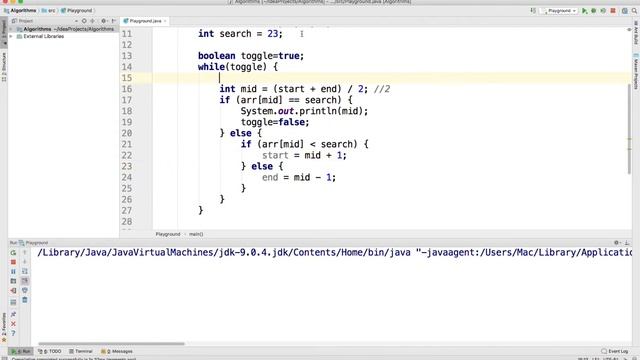Viewport: 640px width, 360px height.
Task: Rerun Playground in the Run panel
Action: pyautogui.click(x=13, y=253)
